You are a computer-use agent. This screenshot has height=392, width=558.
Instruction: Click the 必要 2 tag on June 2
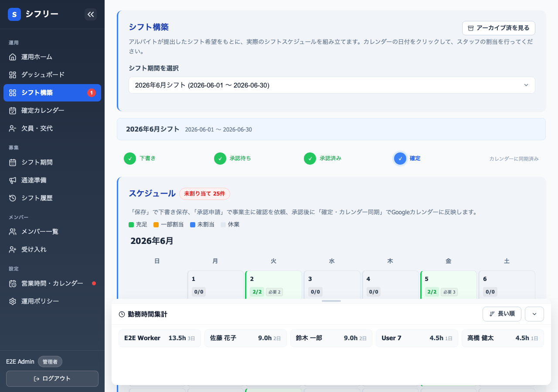(274, 292)
